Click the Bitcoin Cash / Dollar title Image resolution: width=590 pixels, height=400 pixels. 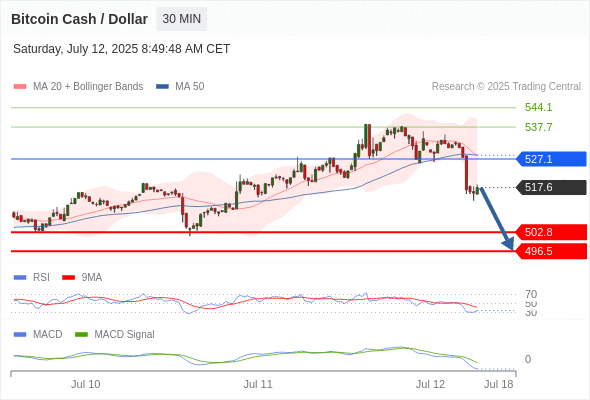(79, 19)
